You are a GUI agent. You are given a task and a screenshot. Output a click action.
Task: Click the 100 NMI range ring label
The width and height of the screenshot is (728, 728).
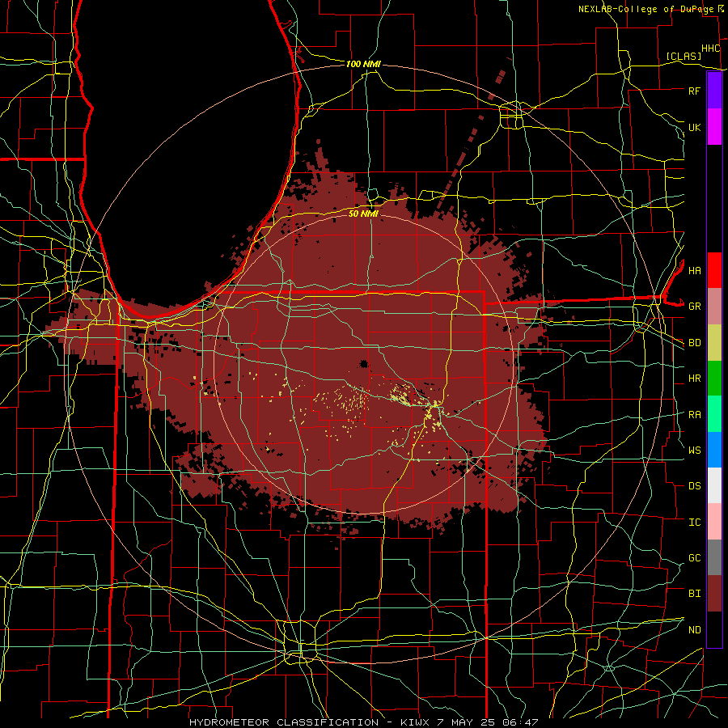(363, 64)
